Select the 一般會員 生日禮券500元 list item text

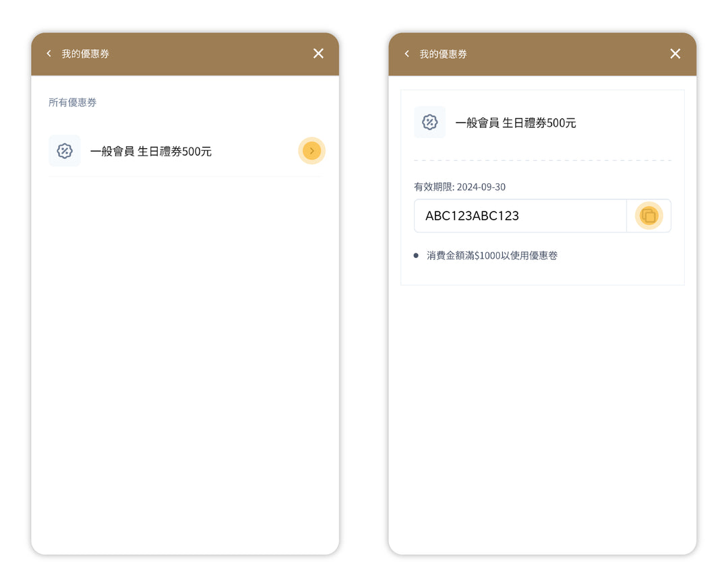[151, 152]
